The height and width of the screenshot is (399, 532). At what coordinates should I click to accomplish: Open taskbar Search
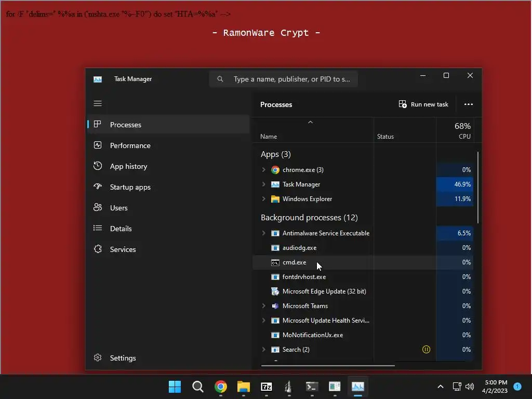[198, 387]
